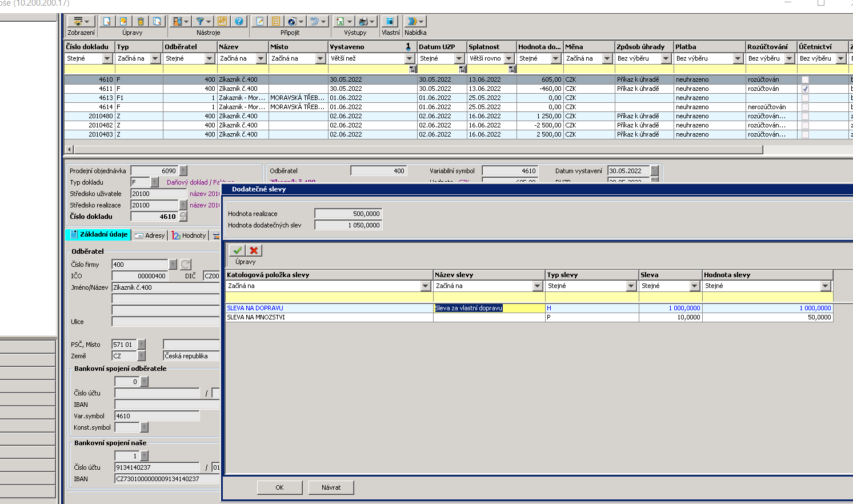Viewport: 853px width, 504px height.
Task: Click the lock icon beside Číslo dokladu
Action: click(x=183, y=217)
